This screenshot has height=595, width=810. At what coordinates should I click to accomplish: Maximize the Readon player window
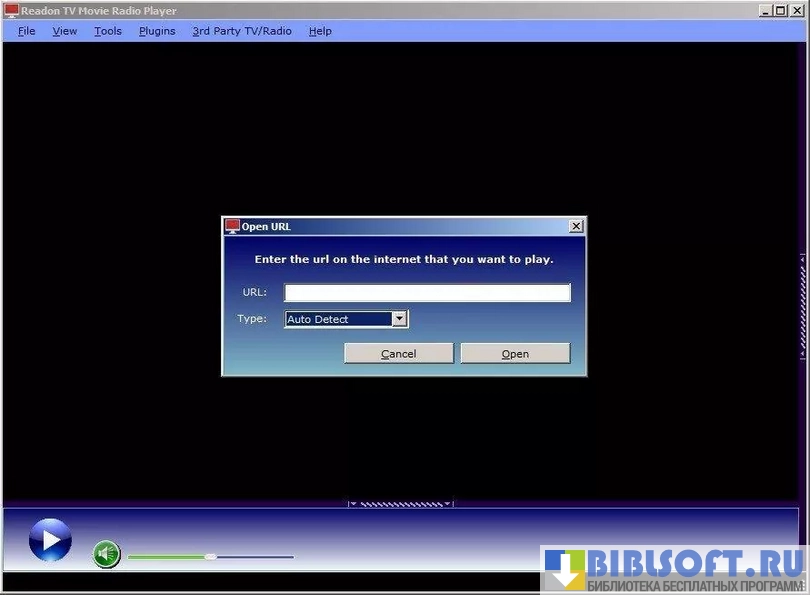pyautogui.click(x=780, y=10)
